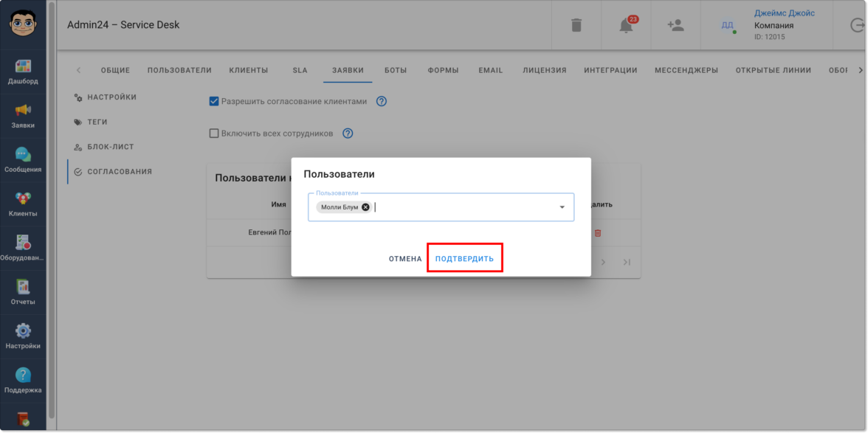Open СОГЛАСОВАНИЯ in the left submenu
This screenshot has width=868, height=433.
tap(113, 172)
